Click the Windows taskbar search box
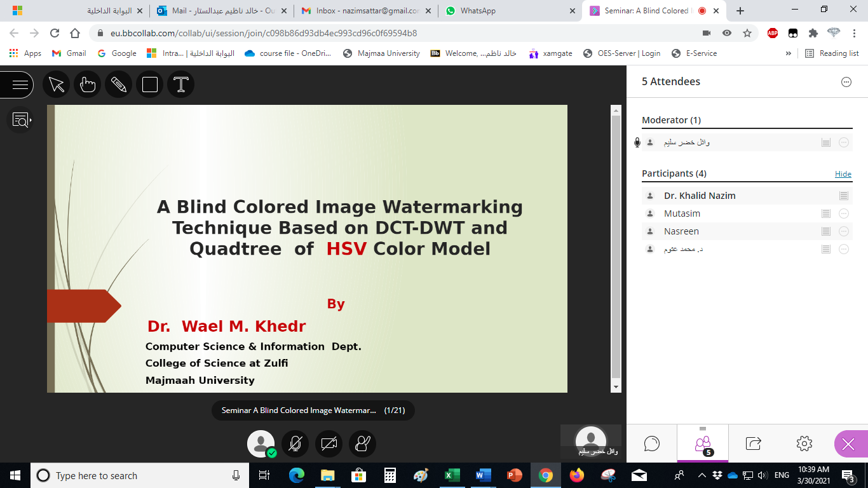This screenshot has height=488, width=868. tap(140, 475)
